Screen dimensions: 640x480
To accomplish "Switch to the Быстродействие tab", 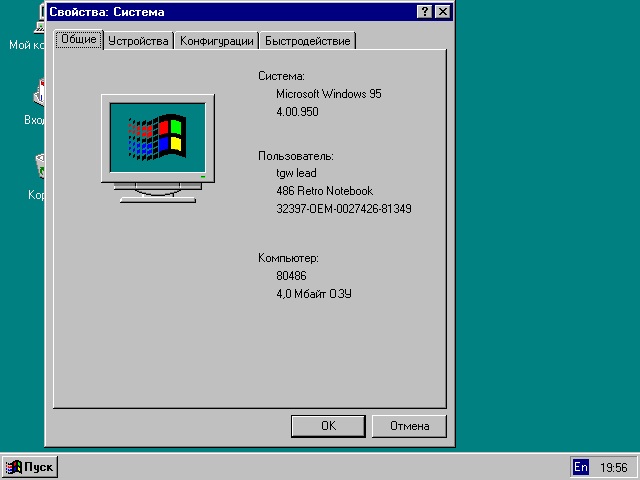I will pos(307,41).
